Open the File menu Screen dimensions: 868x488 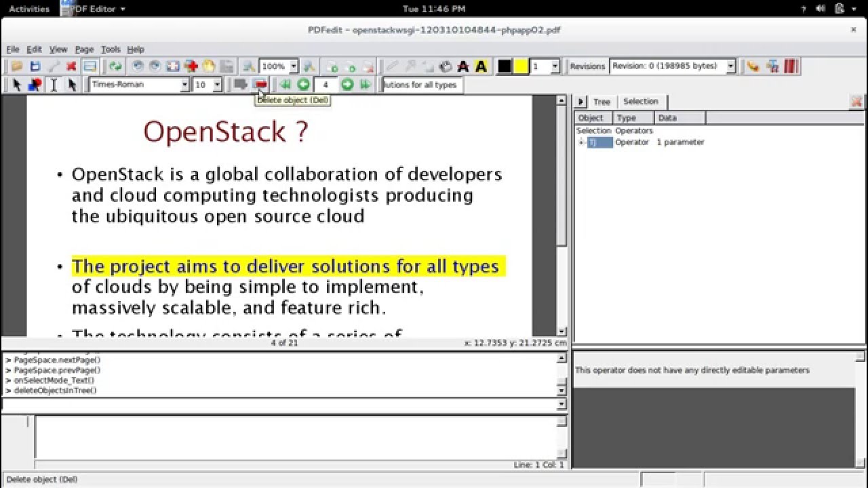click(x=13, y=49)
